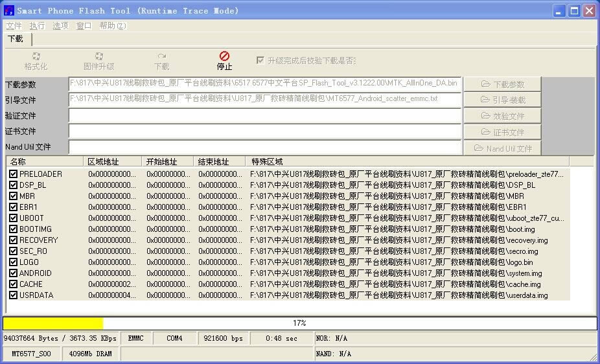
Task: Open the 文件 (File) menu
Action: click(14, 26)
